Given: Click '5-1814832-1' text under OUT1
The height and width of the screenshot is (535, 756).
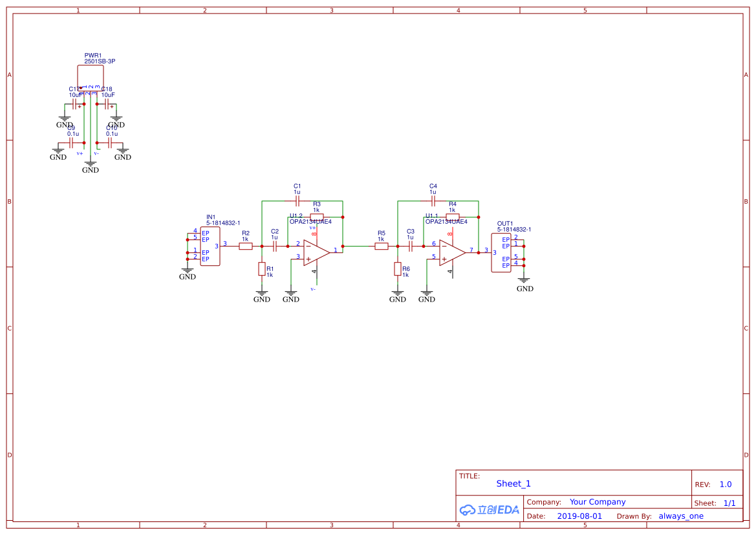Looking at the screenshot, I should point(514,229).
